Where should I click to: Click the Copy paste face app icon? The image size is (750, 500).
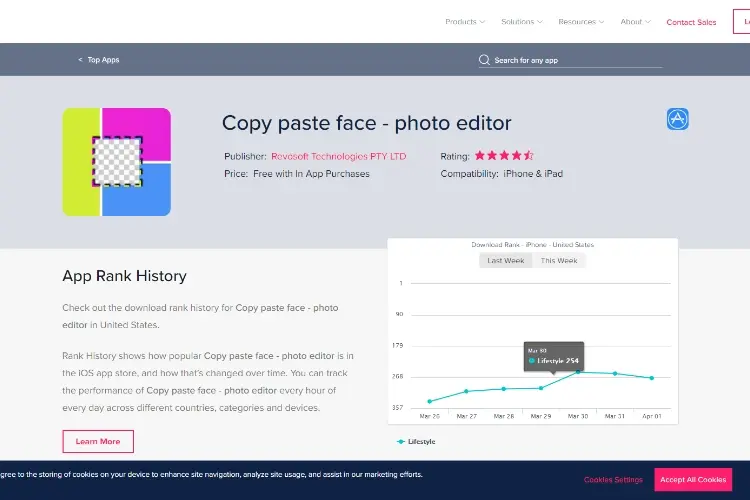[x=117, y=162]
